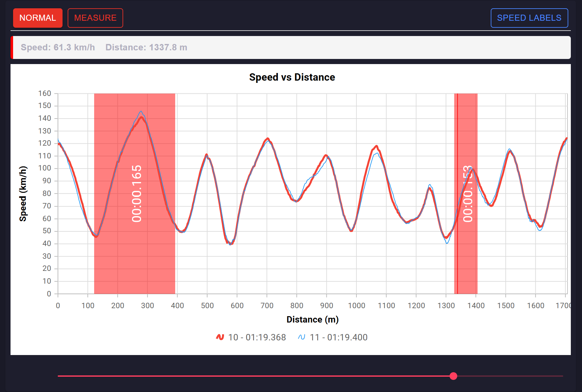Click the blue wave icon beside lap 11
This screenshot has width=582, height=392.
[x=301, y=337]
